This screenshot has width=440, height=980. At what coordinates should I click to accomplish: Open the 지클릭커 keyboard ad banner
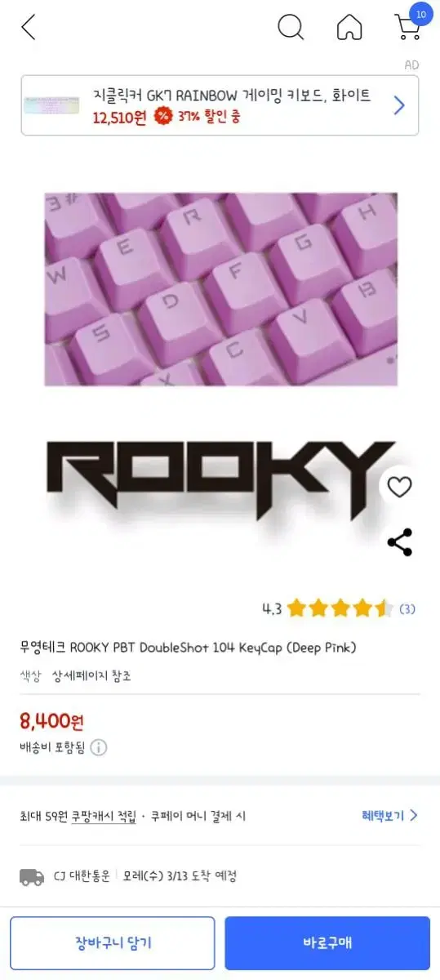pyautogui.click(x=220, y=105)
